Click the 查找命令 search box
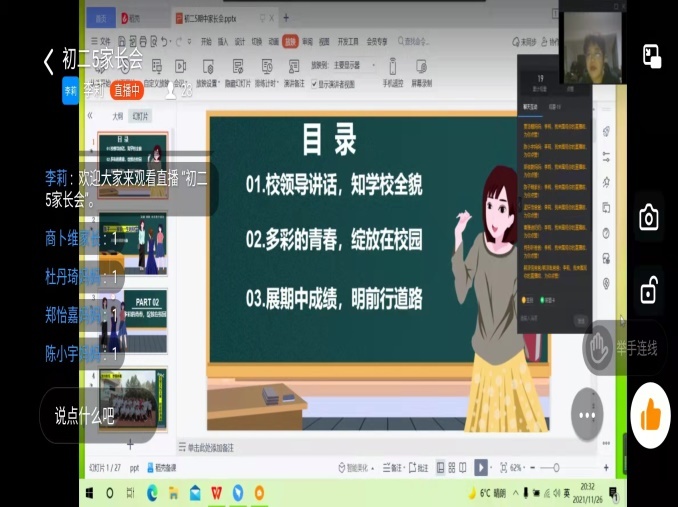Screen dimensions: 678x507 click(414, 41)
